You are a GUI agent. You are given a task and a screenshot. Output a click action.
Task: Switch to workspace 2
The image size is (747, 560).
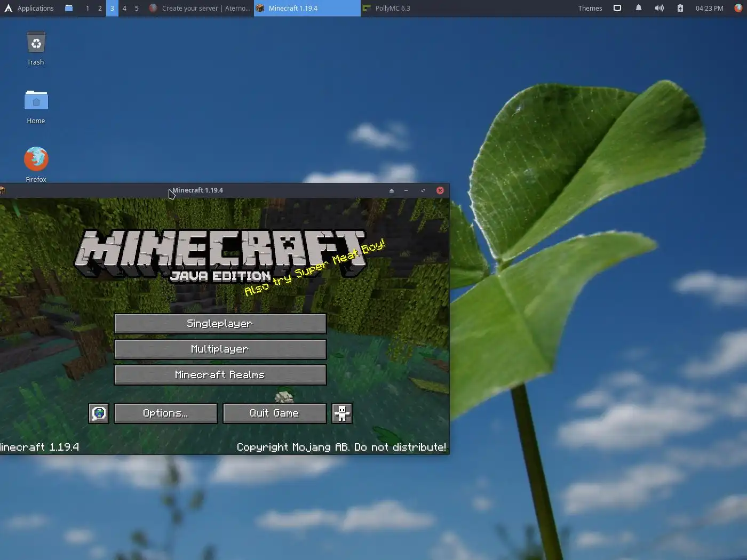100,8
